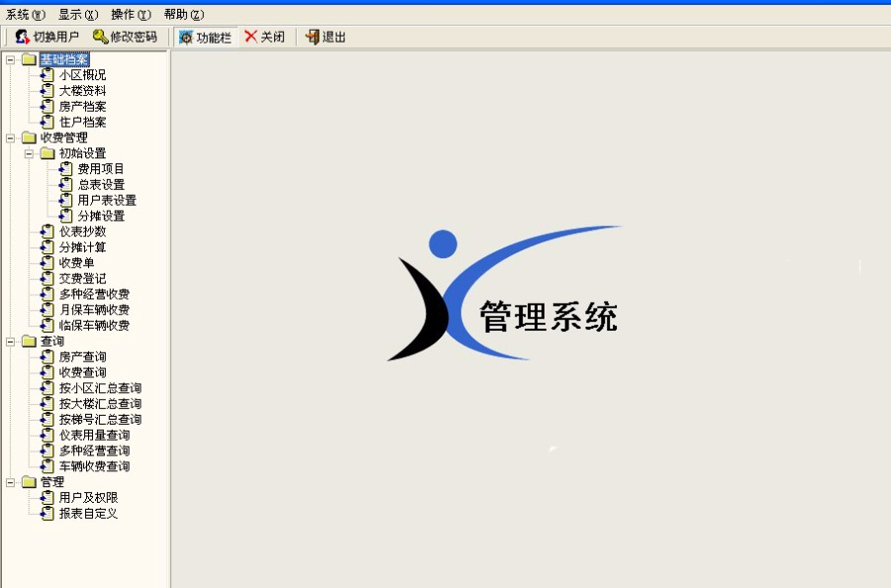Click the 功能栏 toolbar icon

click(x=184, y=37)
